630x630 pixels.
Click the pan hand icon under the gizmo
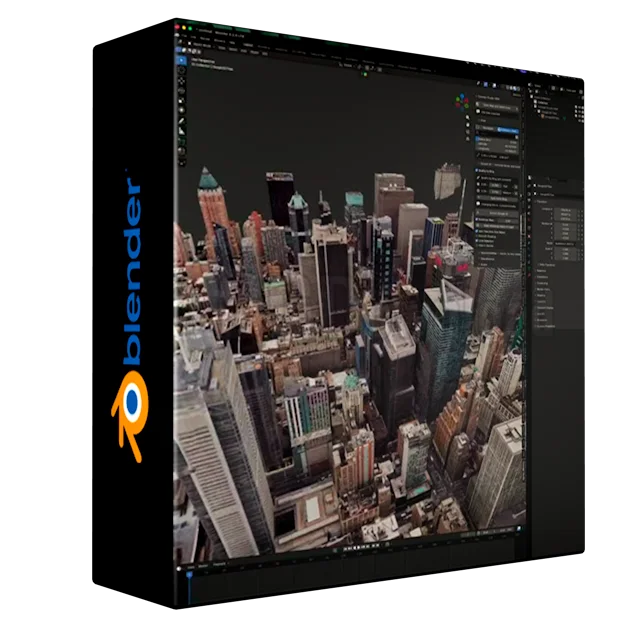[x=468, y=125]
